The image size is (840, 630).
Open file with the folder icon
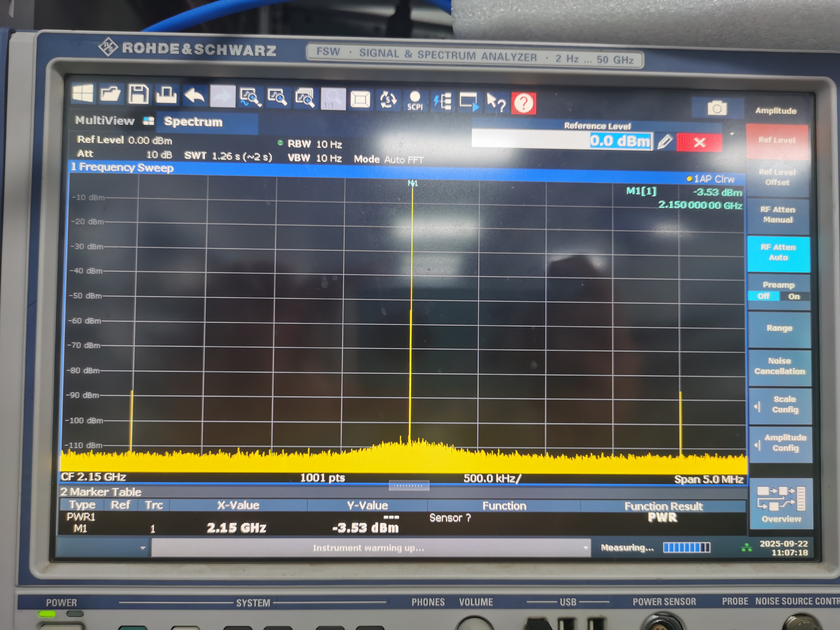[x=110, y=94]
